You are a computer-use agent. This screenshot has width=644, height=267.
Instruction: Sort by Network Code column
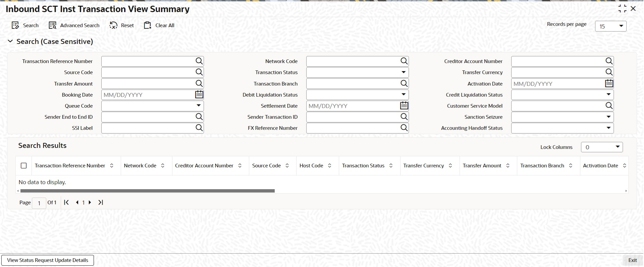pos(163,166)
